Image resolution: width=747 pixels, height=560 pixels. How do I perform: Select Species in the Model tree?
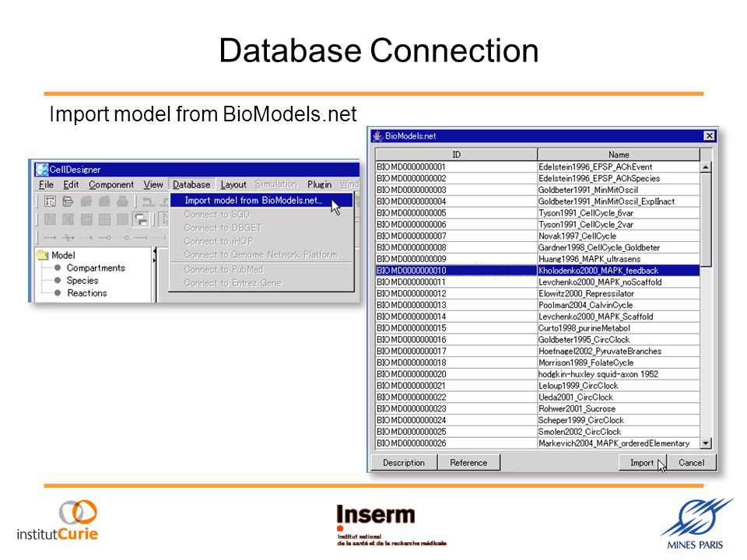pyautogui.click(x=82, y=281)
